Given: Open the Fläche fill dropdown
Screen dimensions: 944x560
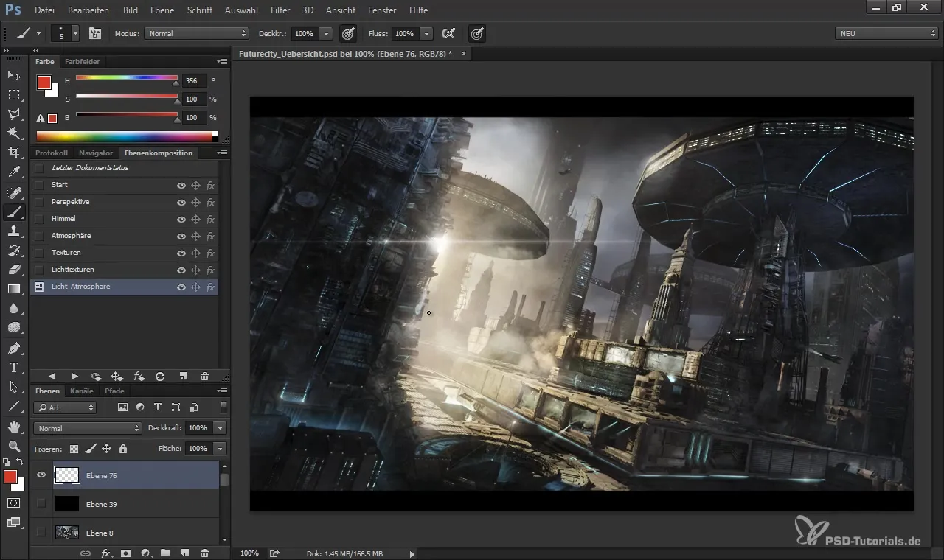Looking at the screenshot, I should pyautogui.click(x=220, y=448).
